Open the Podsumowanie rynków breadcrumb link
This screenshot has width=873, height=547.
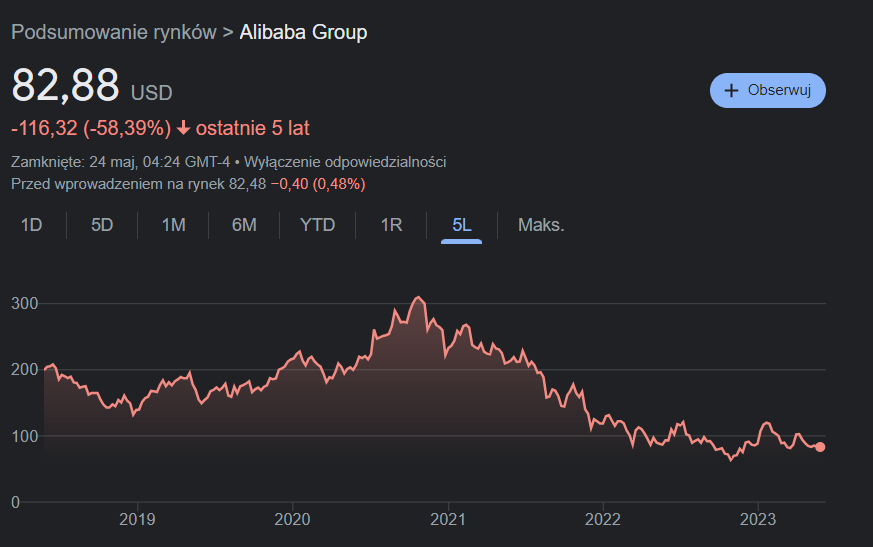[x=113, y=32]
